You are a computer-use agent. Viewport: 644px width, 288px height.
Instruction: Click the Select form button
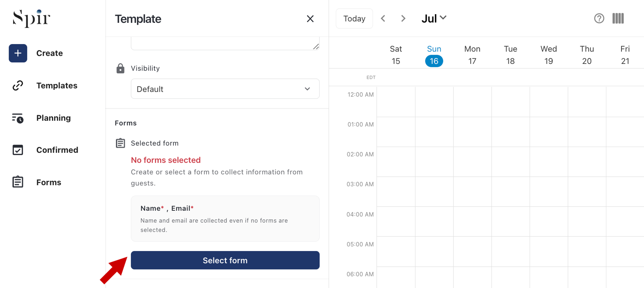point(225,260)
